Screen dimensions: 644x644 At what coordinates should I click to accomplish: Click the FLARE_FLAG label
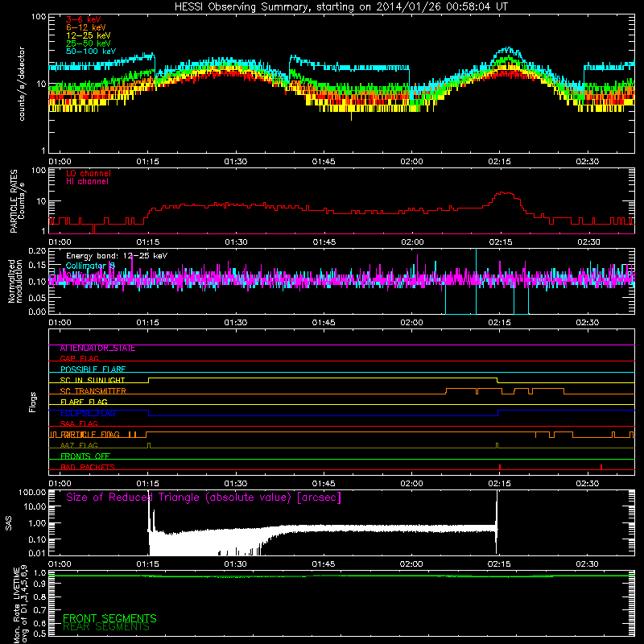[84, 402]
